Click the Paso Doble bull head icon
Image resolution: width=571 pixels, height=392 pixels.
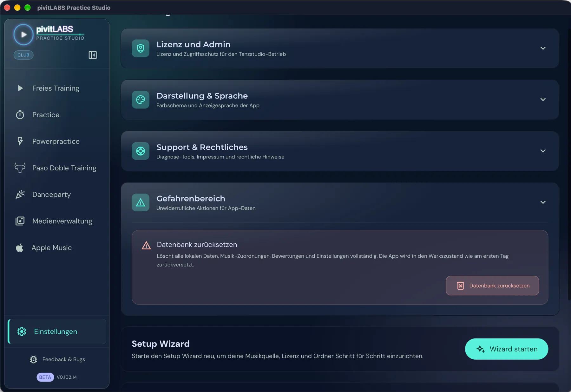tap(20, 168)
